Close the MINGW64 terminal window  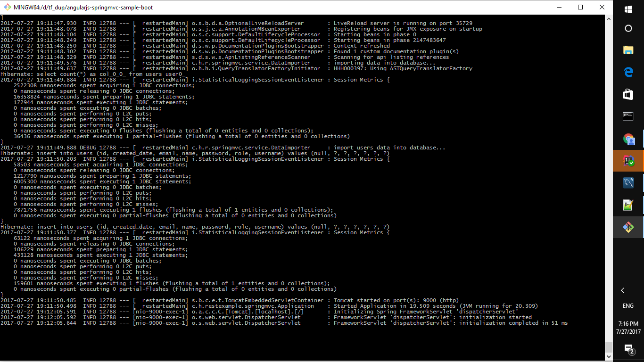[x=602, y=7]
